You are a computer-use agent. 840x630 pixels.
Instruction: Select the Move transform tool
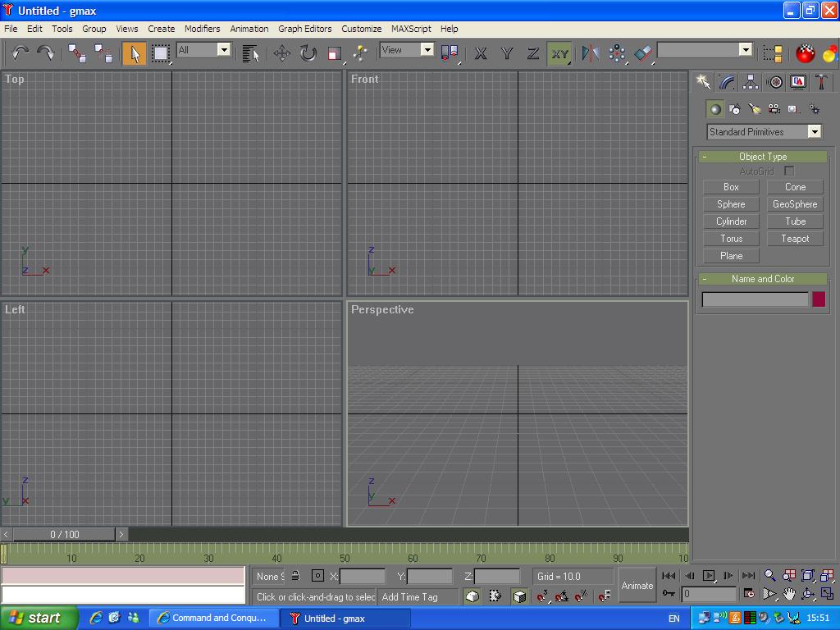(282, 53)
